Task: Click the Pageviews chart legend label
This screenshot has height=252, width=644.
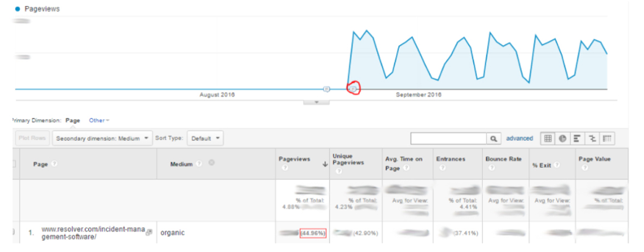Action: 42,9
